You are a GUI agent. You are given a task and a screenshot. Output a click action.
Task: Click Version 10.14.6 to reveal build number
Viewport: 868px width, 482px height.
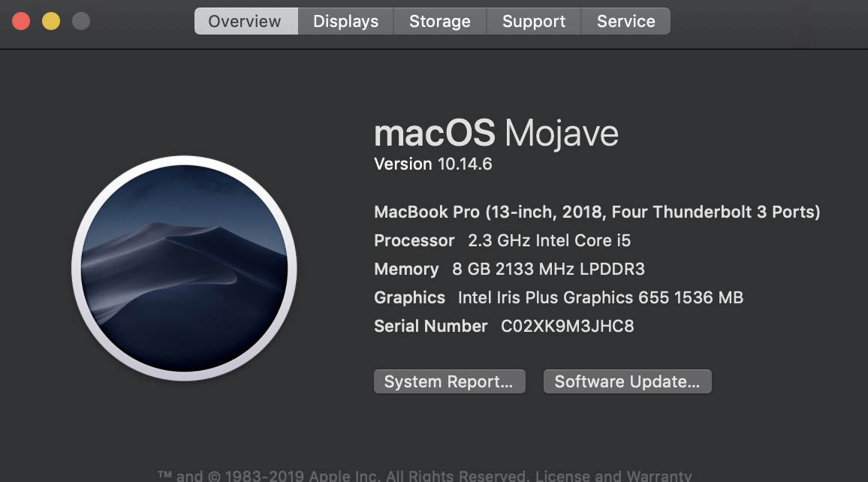tap(433, 164)
